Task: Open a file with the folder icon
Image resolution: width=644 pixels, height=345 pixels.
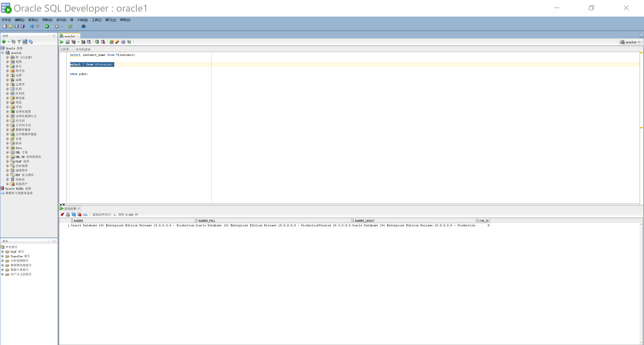Action: [x=11, y=26]
